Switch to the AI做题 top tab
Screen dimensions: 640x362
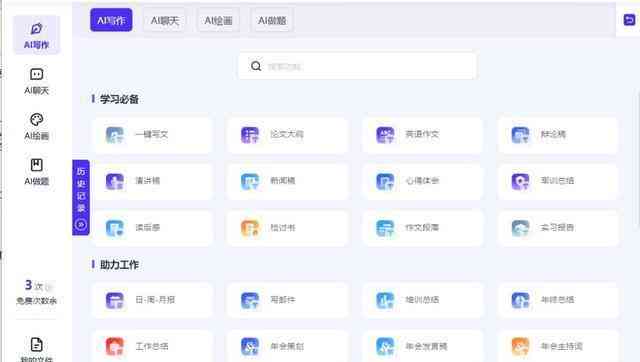point(272,20)
